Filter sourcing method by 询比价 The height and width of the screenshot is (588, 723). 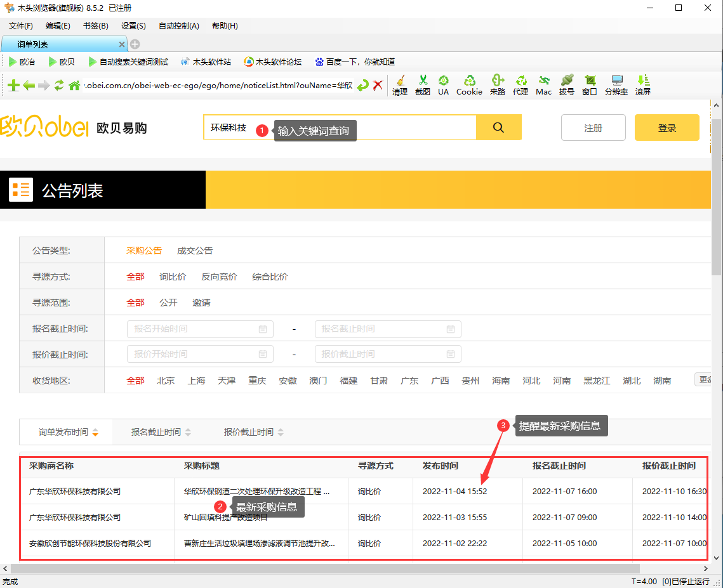pos(173,277)
